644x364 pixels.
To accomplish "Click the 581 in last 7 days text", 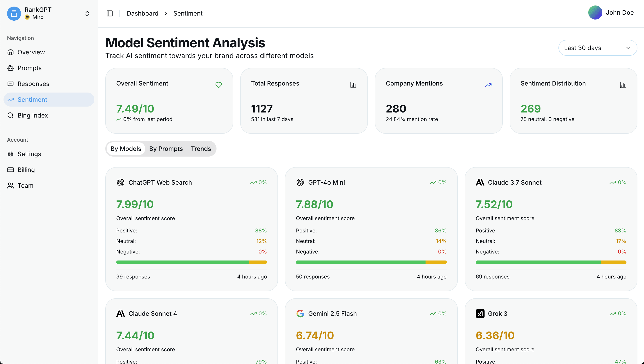I will 272,119.
